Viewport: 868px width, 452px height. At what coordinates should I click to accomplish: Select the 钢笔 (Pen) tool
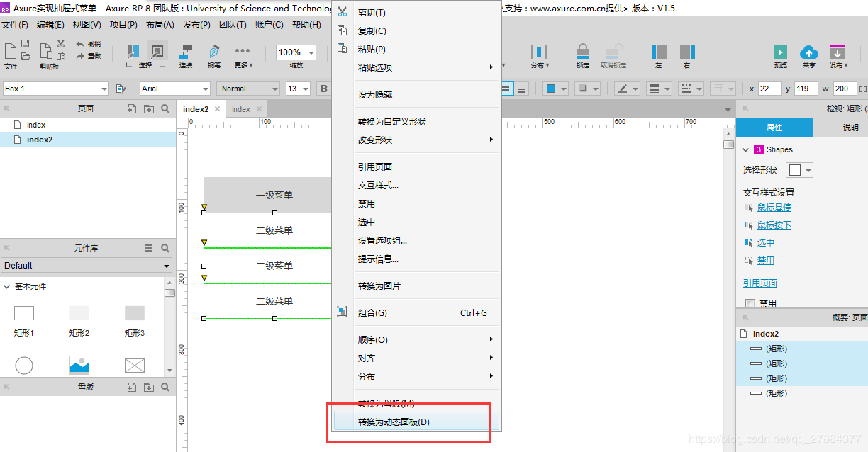point(213,52)
